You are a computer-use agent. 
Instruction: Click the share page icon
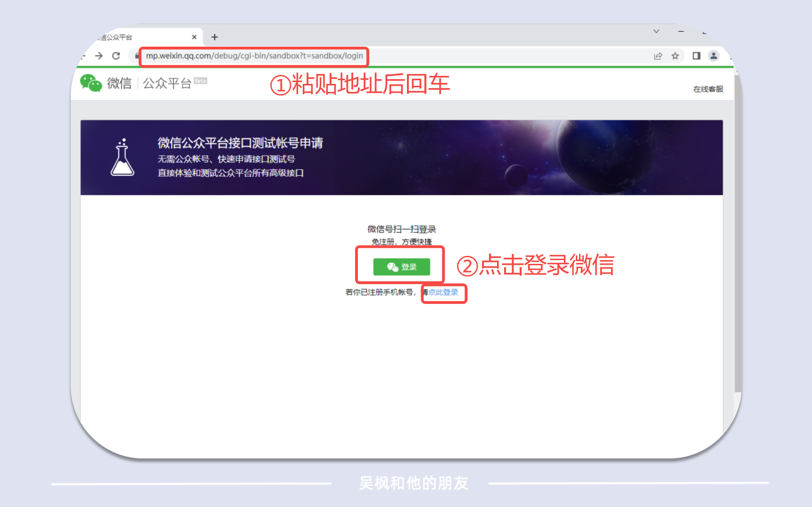pyautogui.click(x=658, y=56)
